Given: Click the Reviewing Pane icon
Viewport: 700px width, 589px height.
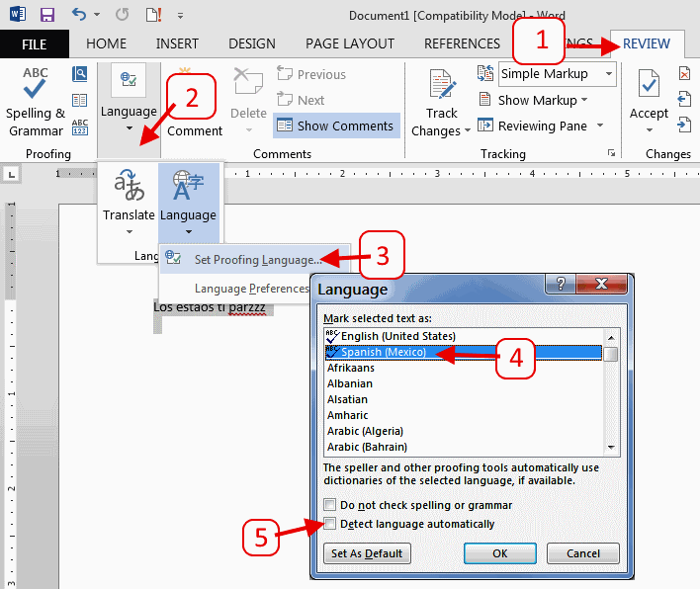Looking at the screenshot, I should tap(486, 126).
